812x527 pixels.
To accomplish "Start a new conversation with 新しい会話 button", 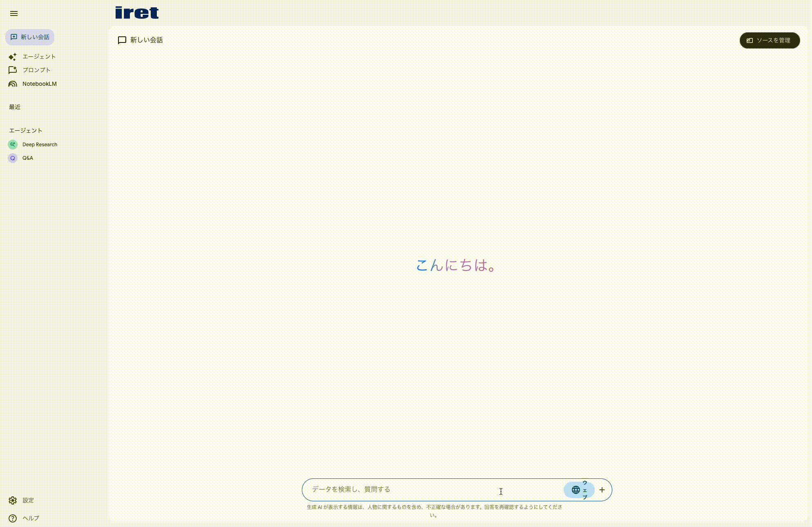I will click(30, 37).
